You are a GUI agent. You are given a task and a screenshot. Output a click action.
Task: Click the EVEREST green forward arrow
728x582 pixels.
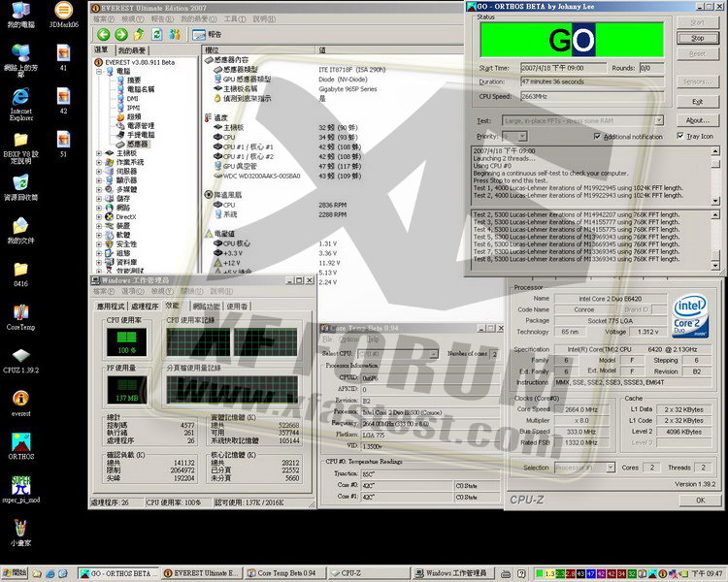tap(121, 34)
